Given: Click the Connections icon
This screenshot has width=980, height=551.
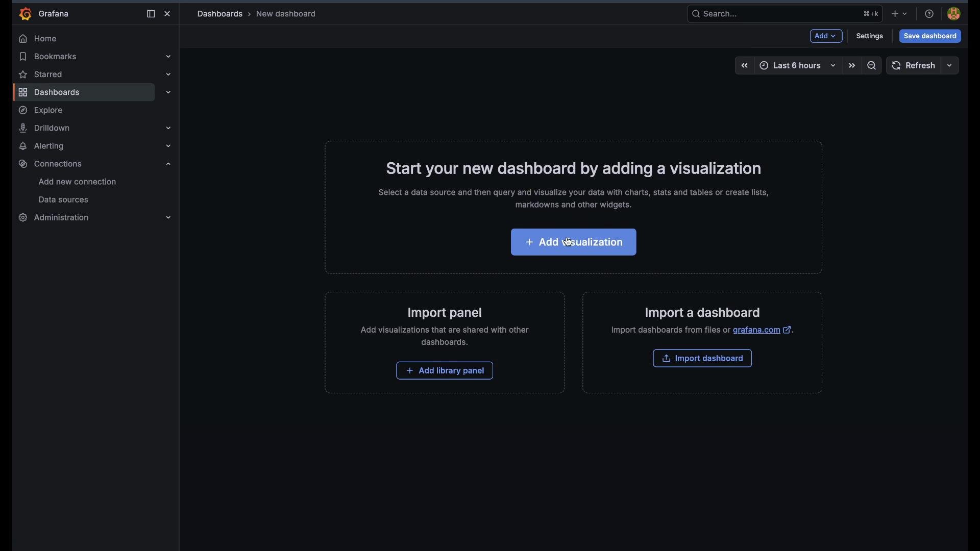Looking at the screenshot, I should [23, 164].
